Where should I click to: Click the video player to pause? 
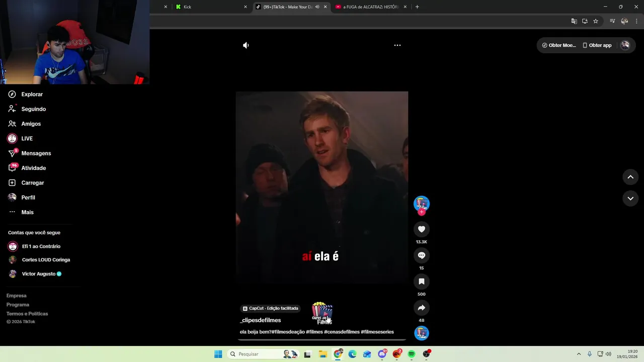click(322, 187)
